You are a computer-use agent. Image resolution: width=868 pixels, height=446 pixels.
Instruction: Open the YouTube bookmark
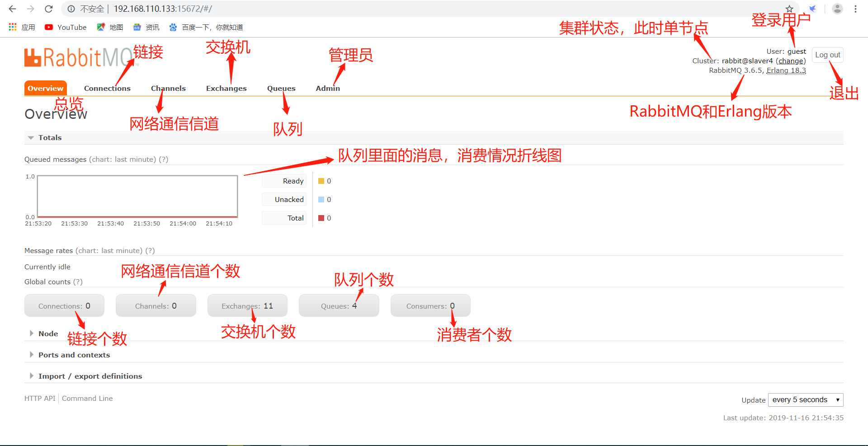(66, 27)
